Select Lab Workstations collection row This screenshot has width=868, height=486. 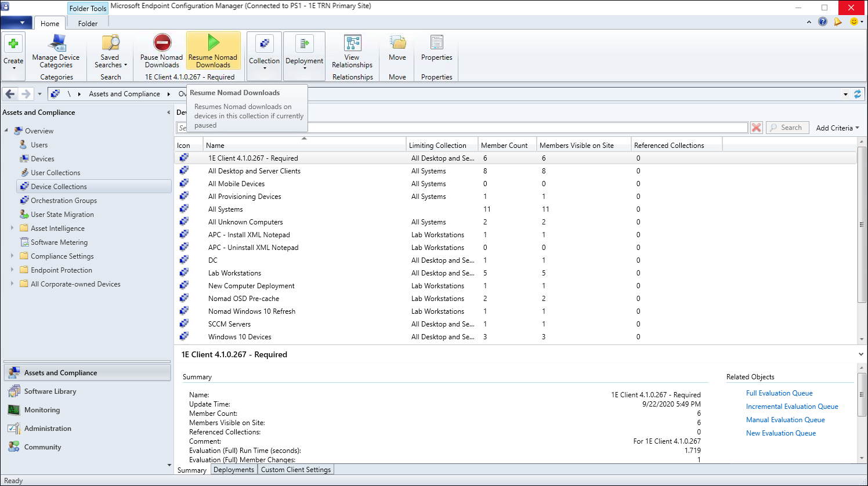tap(235, 273)
